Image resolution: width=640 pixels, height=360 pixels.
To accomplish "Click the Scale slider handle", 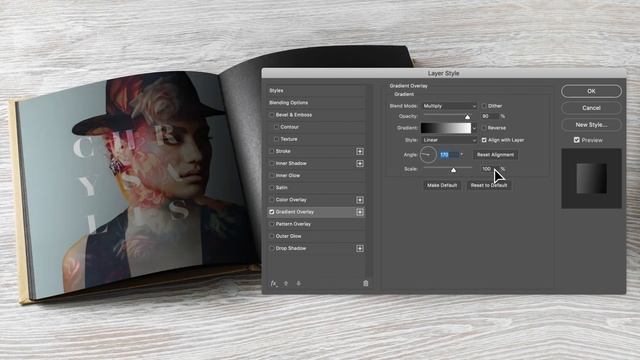I will click(453, 170).
